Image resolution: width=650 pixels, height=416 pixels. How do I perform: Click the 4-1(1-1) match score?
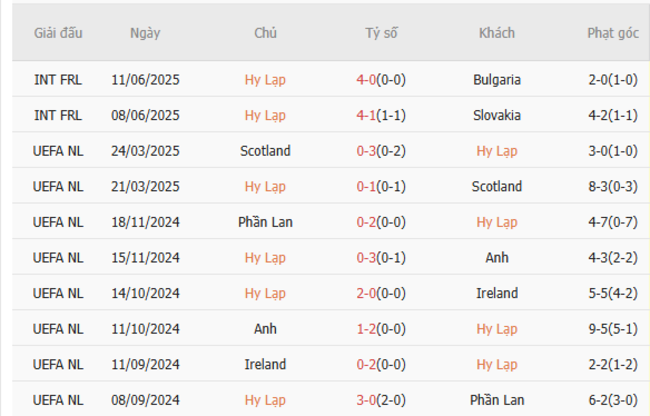[x=380, y=115]
